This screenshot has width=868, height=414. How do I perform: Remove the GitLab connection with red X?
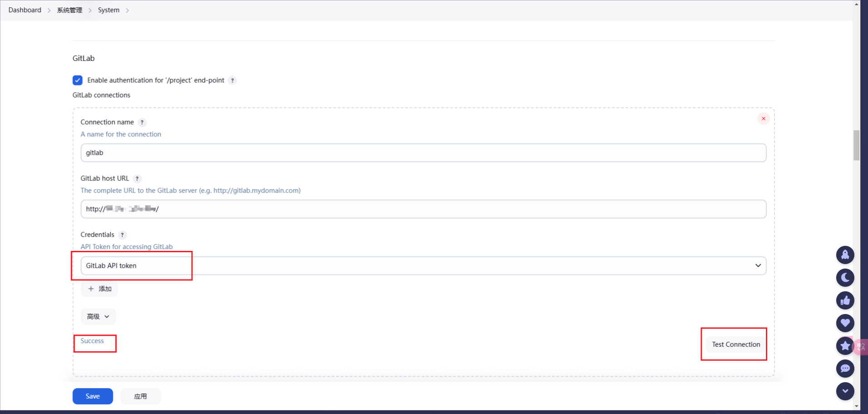pos(764,119)
